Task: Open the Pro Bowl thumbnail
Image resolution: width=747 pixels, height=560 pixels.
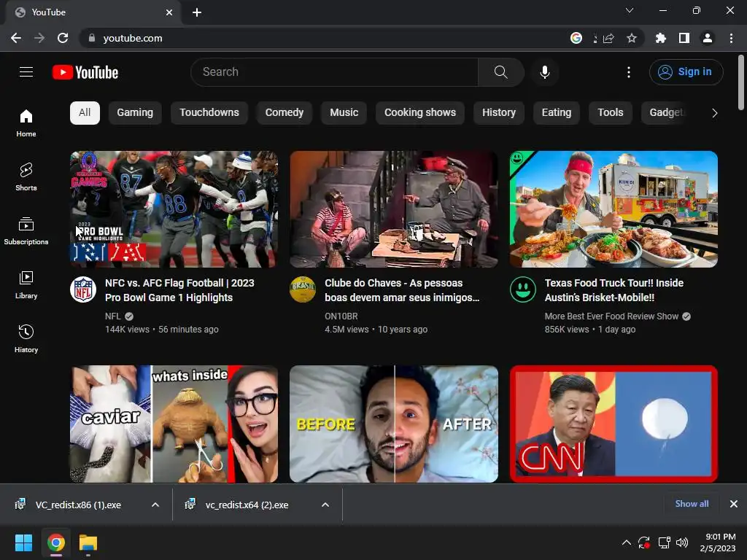Action: tap(174, 209)
